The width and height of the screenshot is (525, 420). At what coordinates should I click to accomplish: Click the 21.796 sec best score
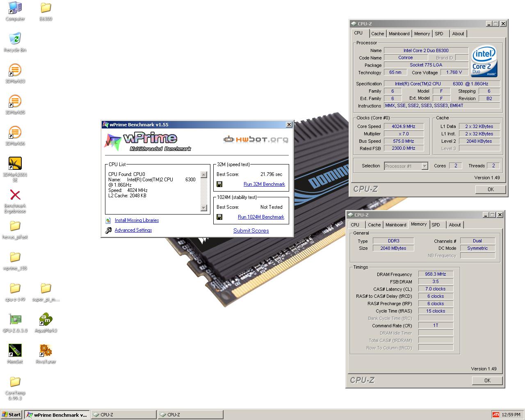(272, 175)
